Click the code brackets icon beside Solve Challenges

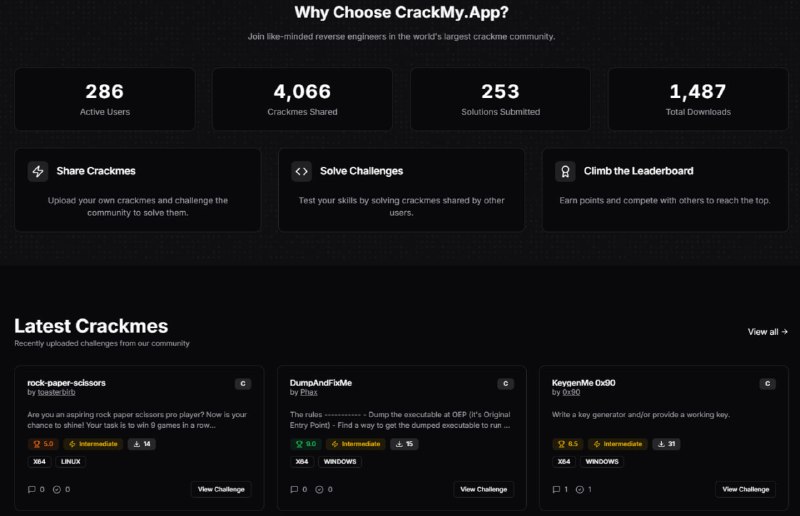pyautogui.click(x=302, y=171)
